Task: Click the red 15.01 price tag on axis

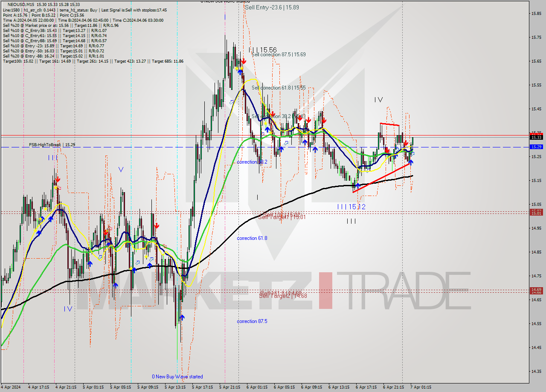Action: pos(536,213)
